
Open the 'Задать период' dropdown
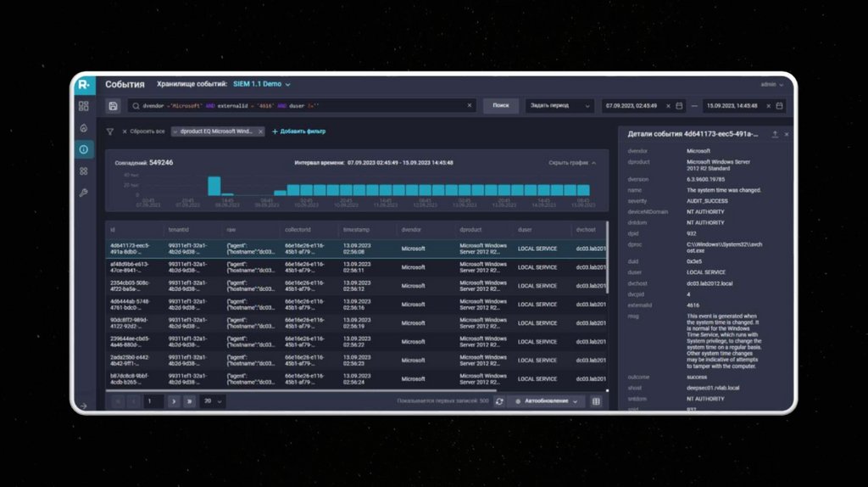tap(559, 106)
